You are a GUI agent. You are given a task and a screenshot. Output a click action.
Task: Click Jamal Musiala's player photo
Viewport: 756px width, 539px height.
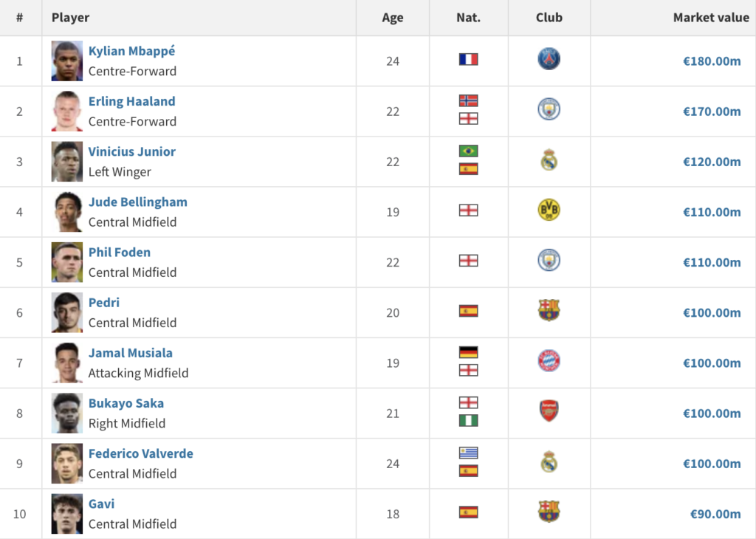tap(67, 363)
